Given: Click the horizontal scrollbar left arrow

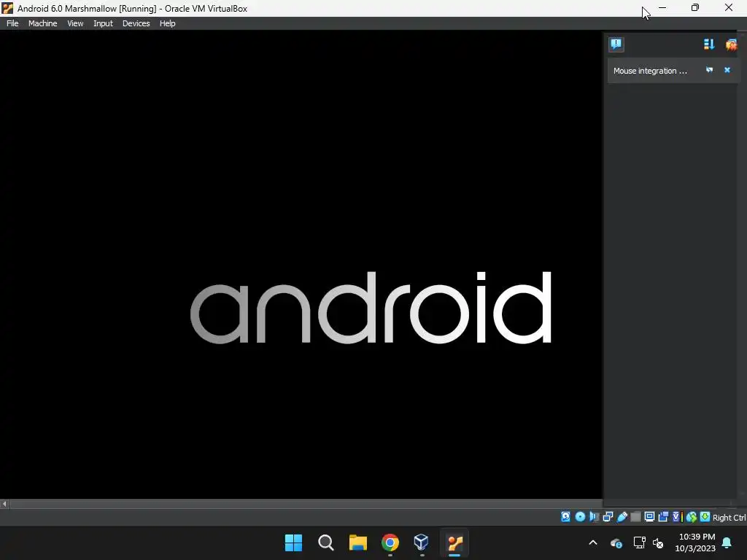Looking at the screenshot, I should [5, 504].
